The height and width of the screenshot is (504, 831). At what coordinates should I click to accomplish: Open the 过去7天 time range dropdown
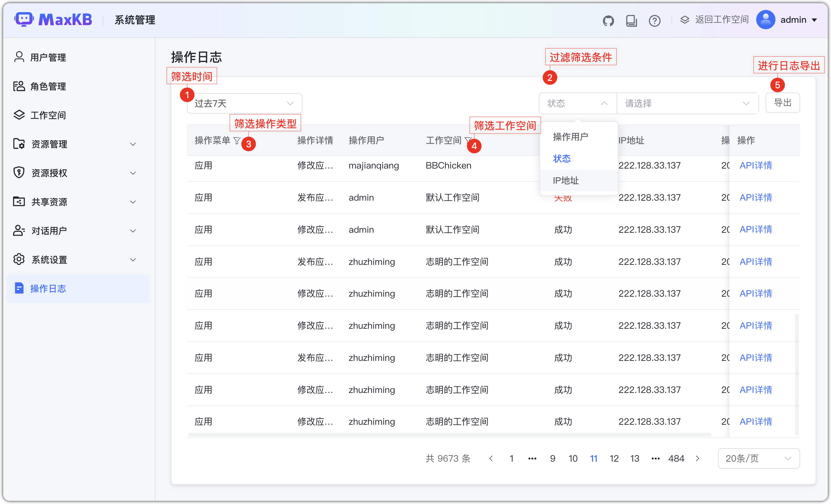(x=244, y=103)
